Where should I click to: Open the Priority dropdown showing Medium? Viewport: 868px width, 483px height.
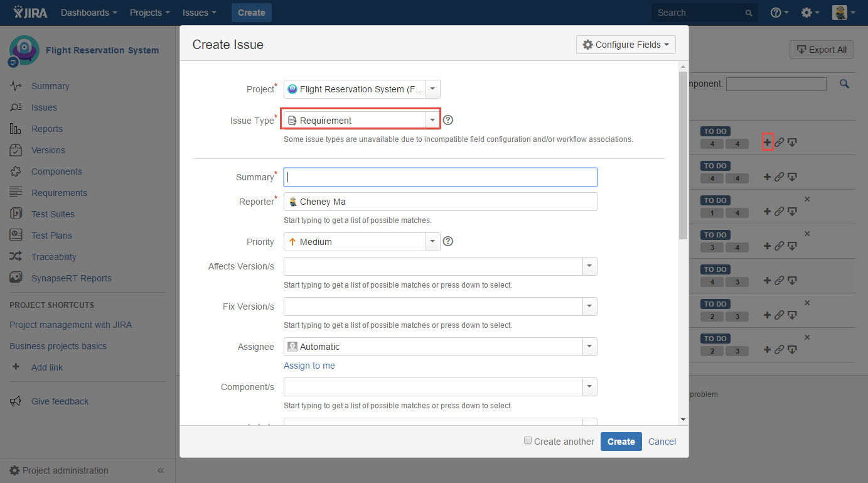pos(432,242)
